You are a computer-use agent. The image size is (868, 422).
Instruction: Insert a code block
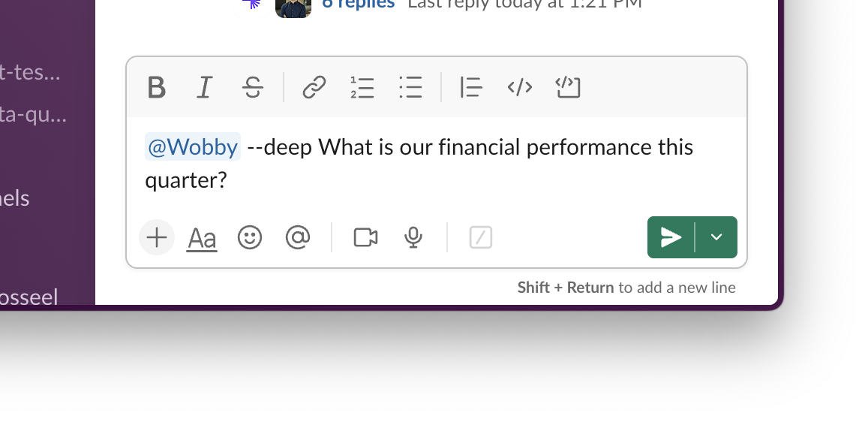click(568, 88)
